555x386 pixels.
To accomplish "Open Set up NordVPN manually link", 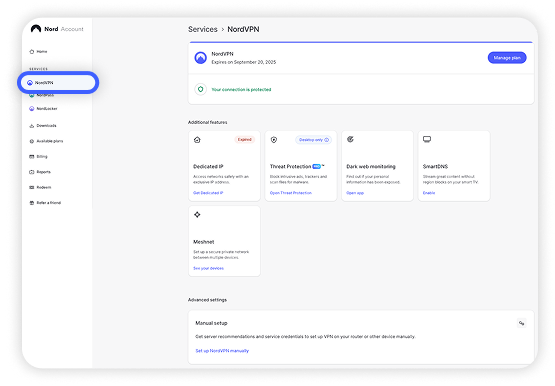I will (222, 351).
